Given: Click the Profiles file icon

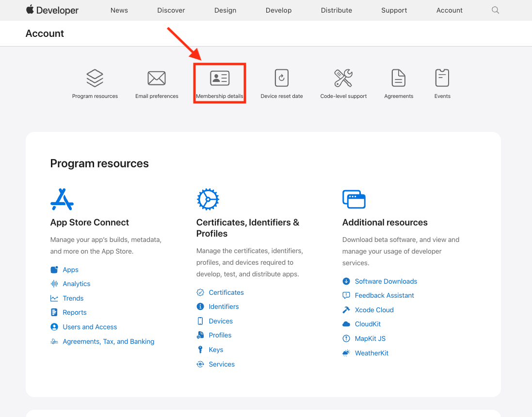Looking at the screenshot, I should pos(200,335).
